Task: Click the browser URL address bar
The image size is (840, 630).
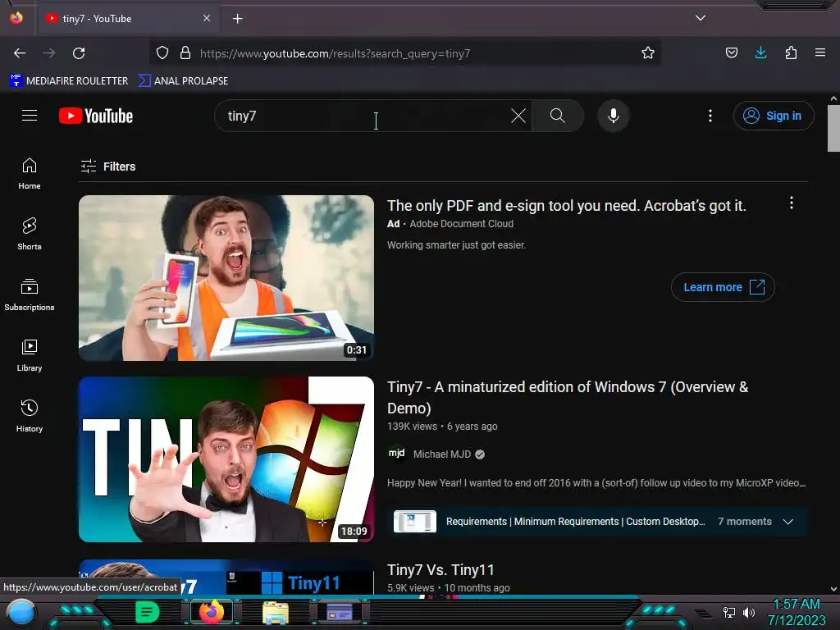Action: pyautogui.click(x=404, y=53)
